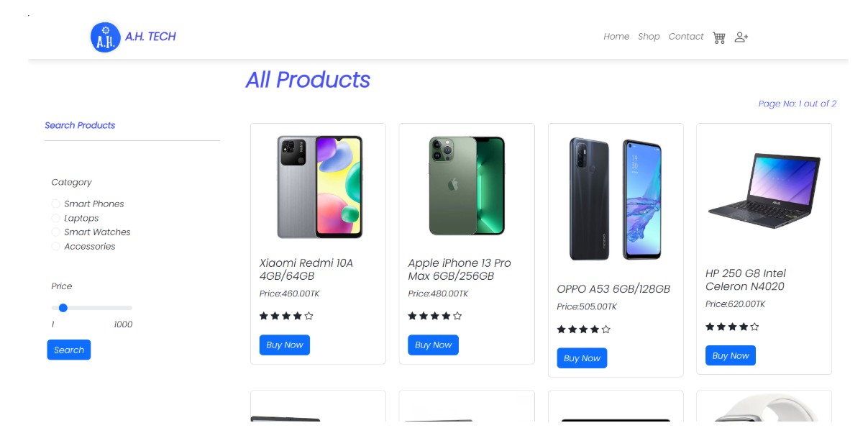
Task: Click Buy Now for HP 250 G8
Action: pos(730,355)
